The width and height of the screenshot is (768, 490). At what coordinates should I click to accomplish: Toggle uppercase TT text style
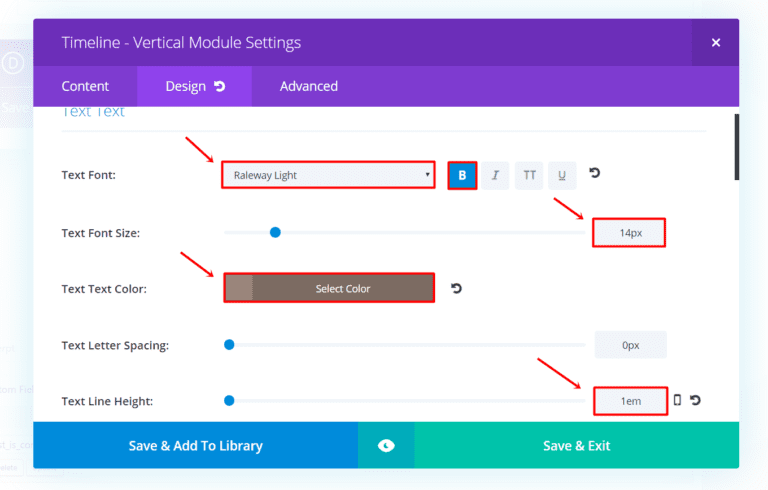[529, 175]
